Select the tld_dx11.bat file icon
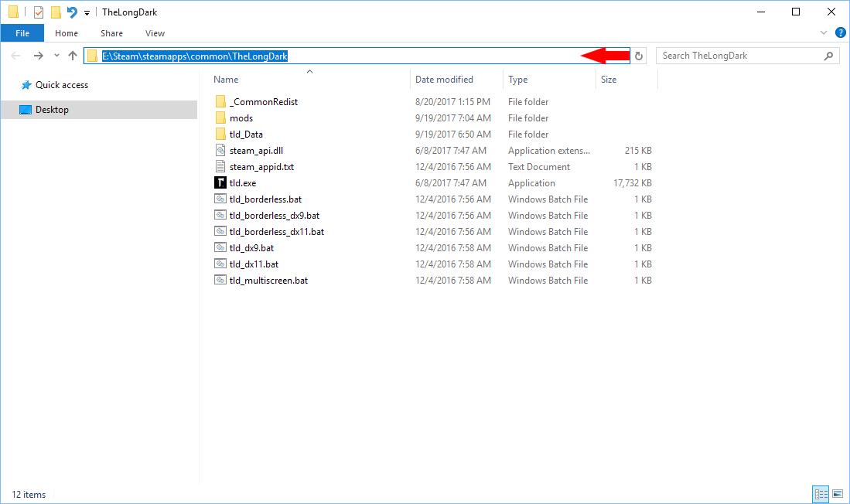Image resolution: width=850 pixels, height=504 pixels. [220, 264]
